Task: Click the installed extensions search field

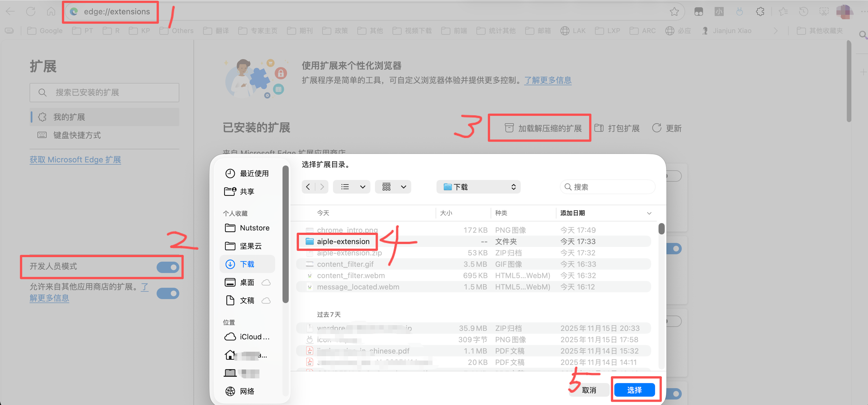Action: click(105, 92)
